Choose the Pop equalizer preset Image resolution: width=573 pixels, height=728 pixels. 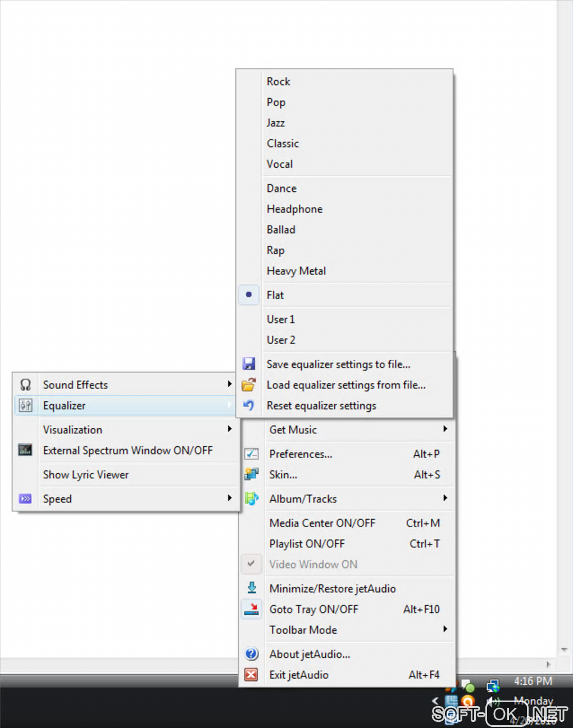coord(344,102)
